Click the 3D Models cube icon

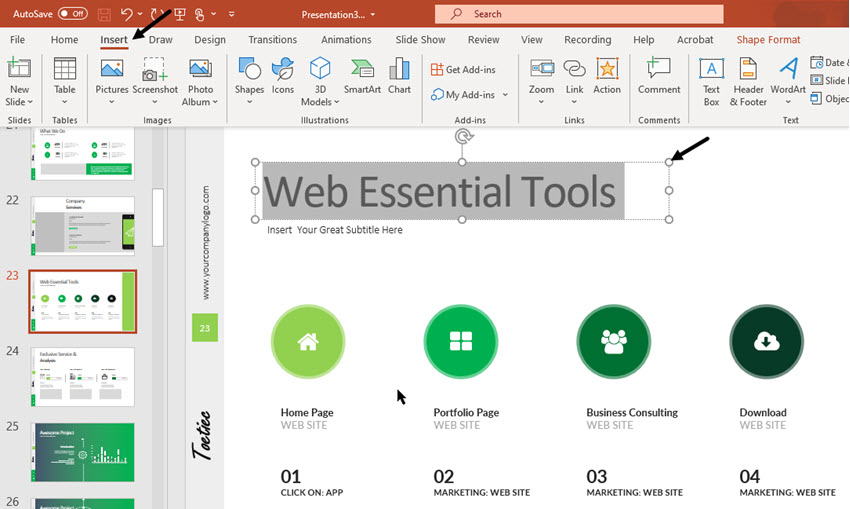pos(320,69)
